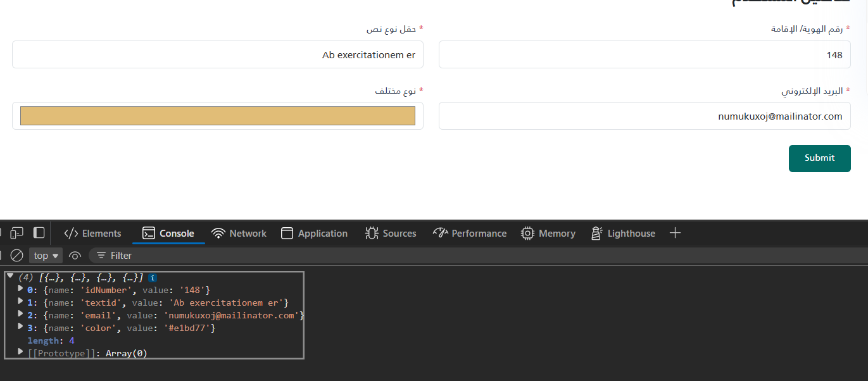The image size is (868, 381).
Task: Open the Elements panel tab
Action: click(x=92, y=233)
